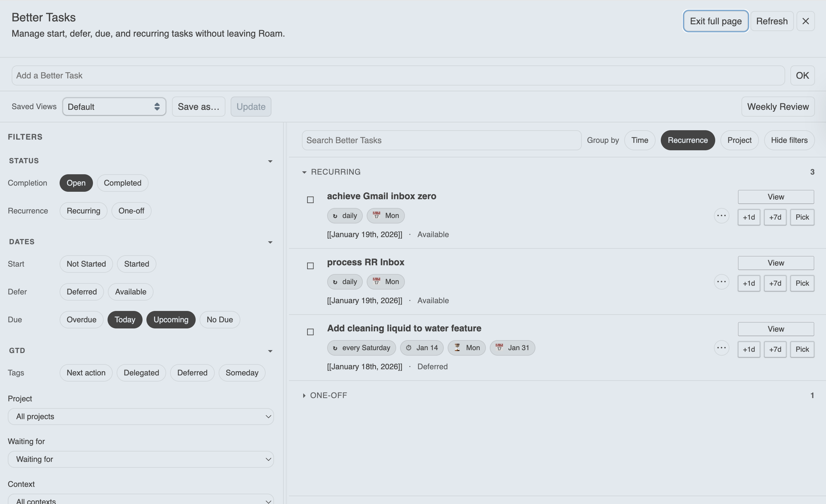Expand the ONE-OFF task group
The image size is (826, 504).
click(328, 395)
